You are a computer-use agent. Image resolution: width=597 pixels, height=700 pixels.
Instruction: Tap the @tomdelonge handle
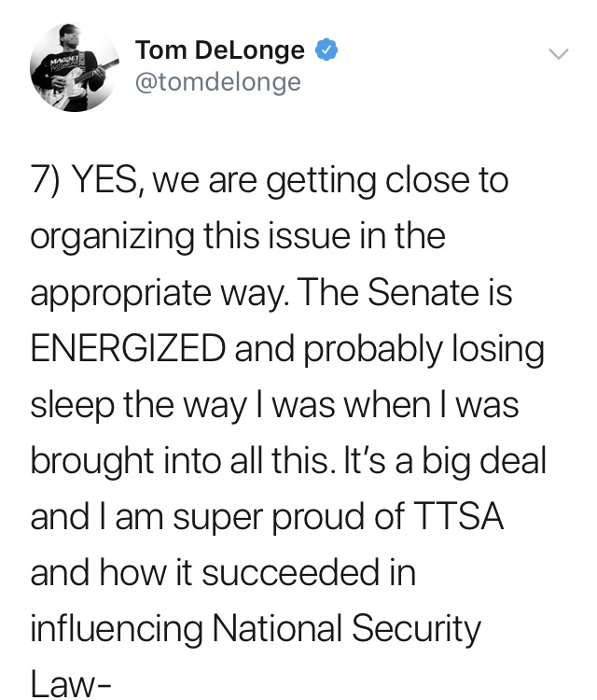click(x=218, y=82)
